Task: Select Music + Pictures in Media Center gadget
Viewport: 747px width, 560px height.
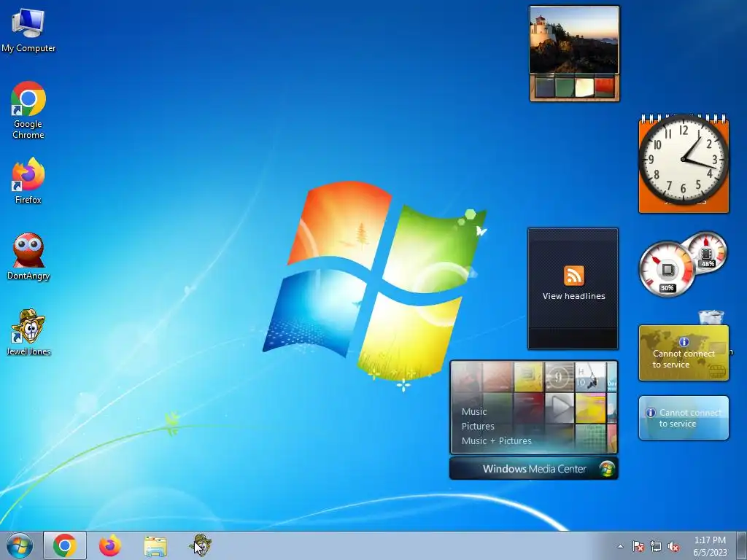Action: click(x=496, y=441)
